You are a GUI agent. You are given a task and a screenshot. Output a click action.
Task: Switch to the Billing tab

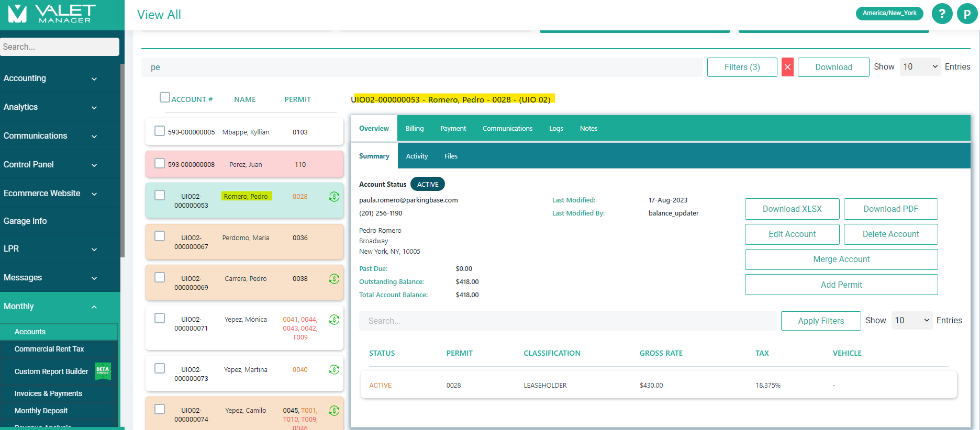(414, 129)
